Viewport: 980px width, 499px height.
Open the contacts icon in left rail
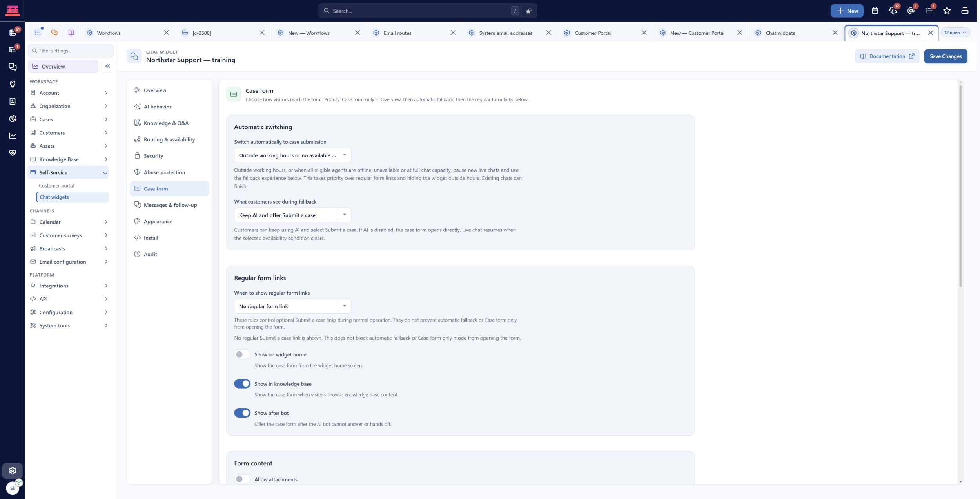[13, 101]
